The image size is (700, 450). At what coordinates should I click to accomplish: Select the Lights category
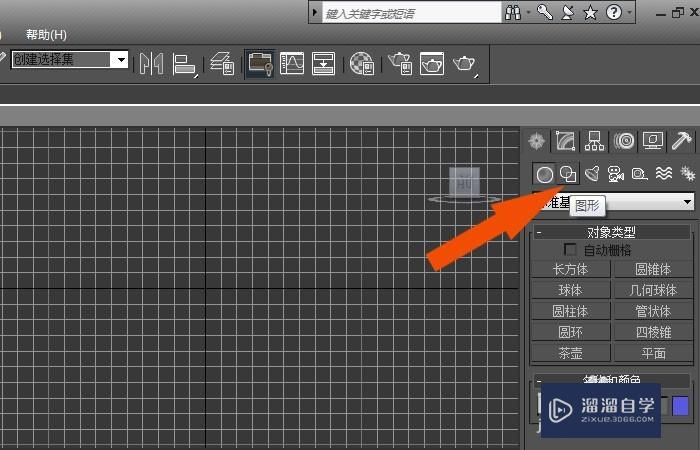pos(592,174)
